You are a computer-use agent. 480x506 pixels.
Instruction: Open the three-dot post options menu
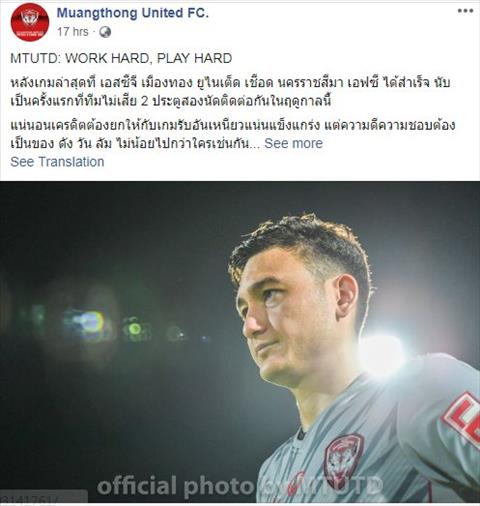[465, 11]
